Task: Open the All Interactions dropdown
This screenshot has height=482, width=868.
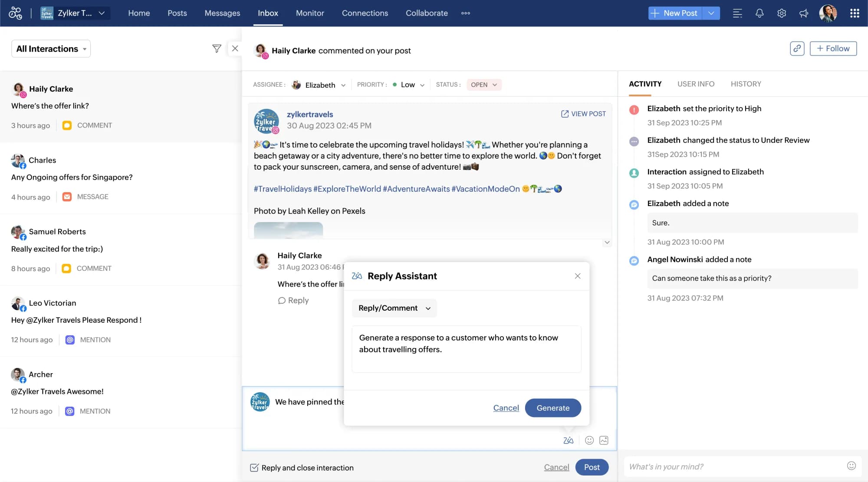Action: click(x=51, y=48)
